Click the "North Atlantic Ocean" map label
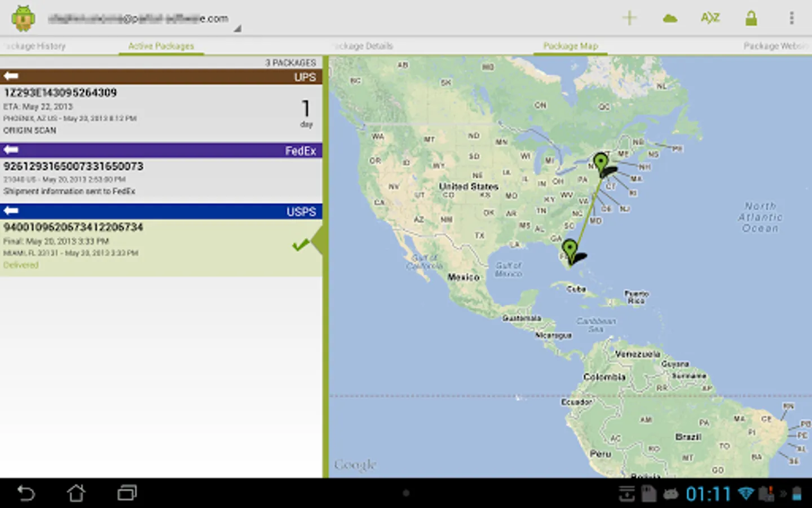This screenshot has width=812, height=508. point(761,217)
